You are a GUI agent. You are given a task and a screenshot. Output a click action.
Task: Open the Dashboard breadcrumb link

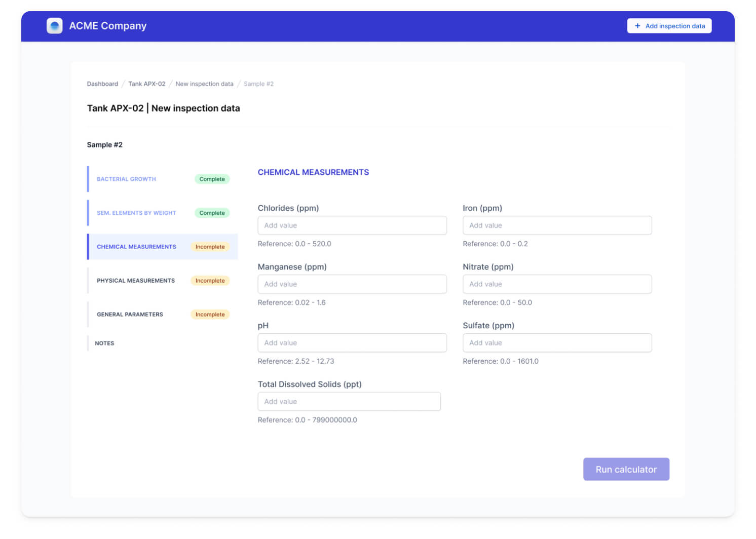[102, 84]
